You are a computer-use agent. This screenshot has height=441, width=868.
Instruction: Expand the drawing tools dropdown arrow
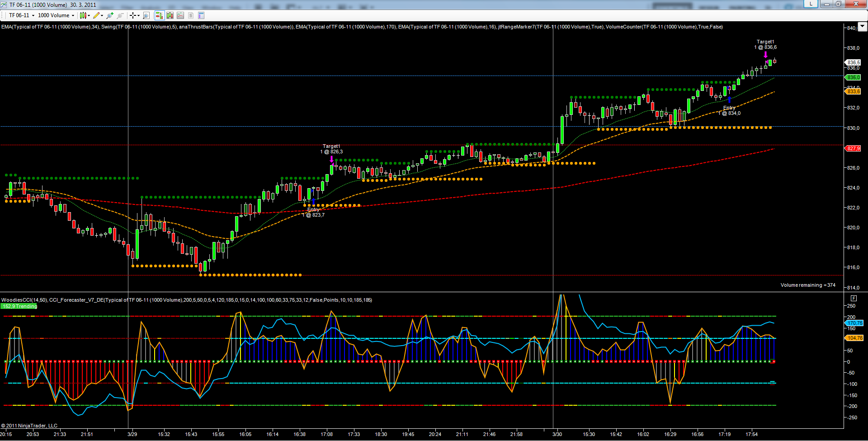pos(102,15)
